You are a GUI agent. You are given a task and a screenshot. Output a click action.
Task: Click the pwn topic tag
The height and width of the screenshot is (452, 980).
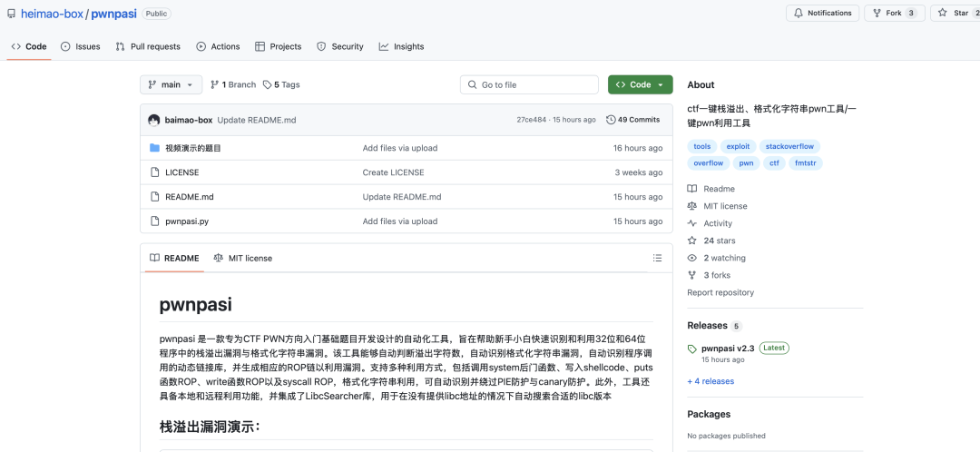coord(746,163)
